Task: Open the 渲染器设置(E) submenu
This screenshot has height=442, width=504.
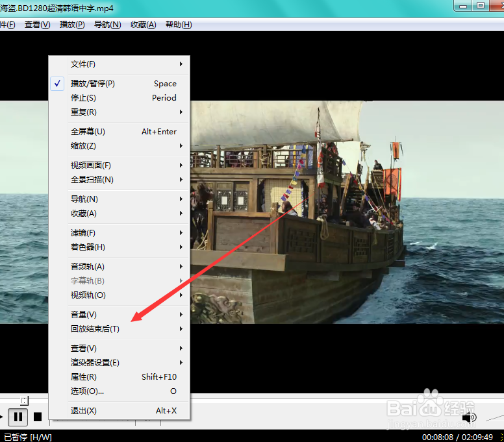Action: (x=120, y=363)
